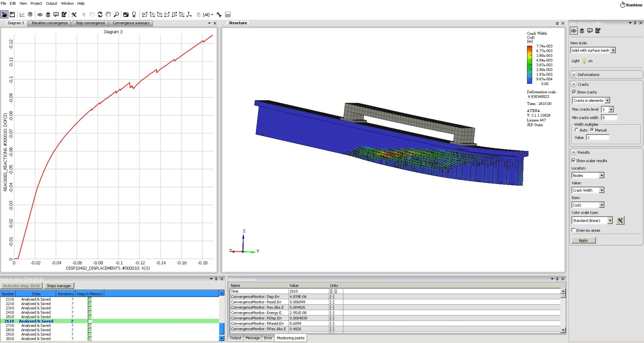The width and height of the screenshot is (644, 343).
Task: Open the Project menu
Action: [36, 3]
